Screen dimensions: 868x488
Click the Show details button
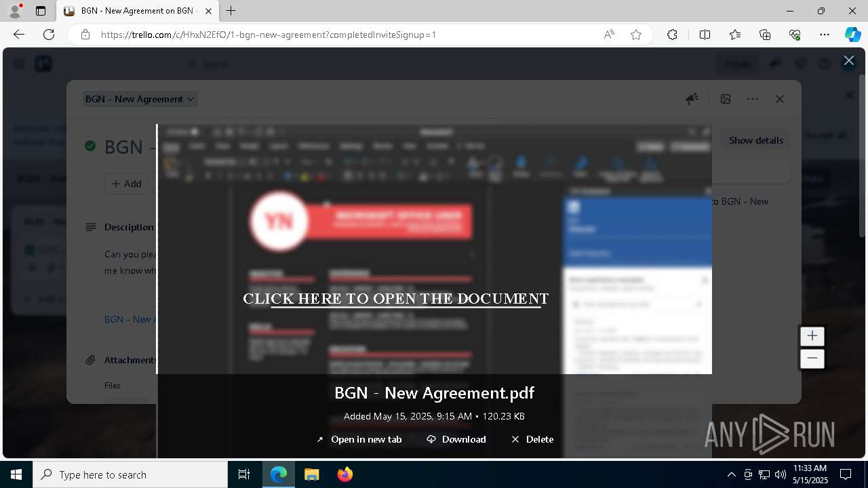(755, 140)
